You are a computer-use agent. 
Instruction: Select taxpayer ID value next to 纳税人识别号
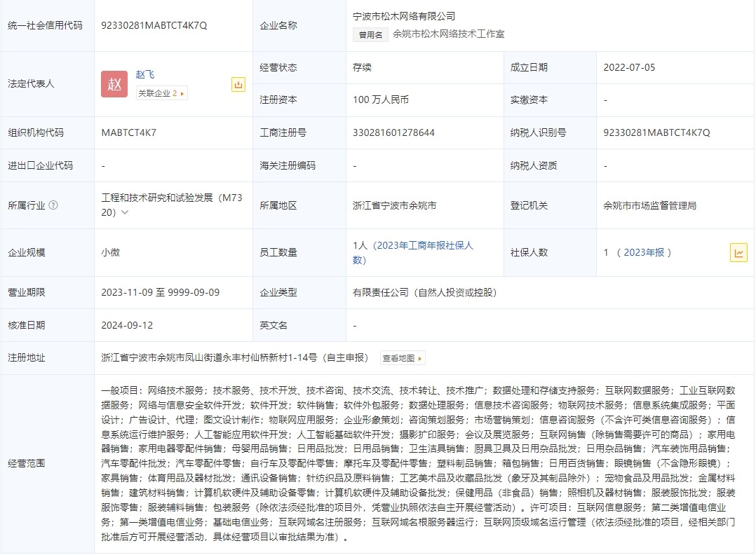click(x=656, y=132)
